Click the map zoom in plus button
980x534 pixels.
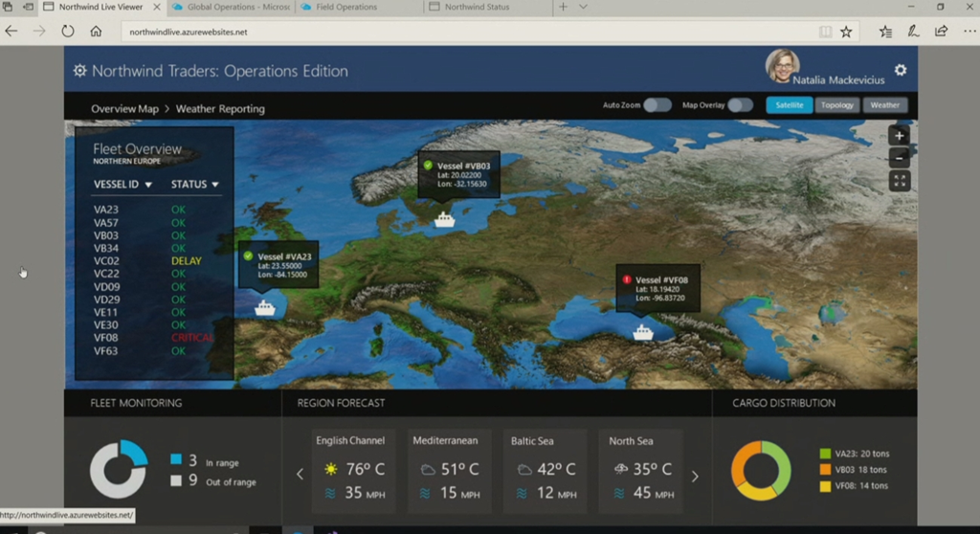pyautogui.click(x=899, y=136)
